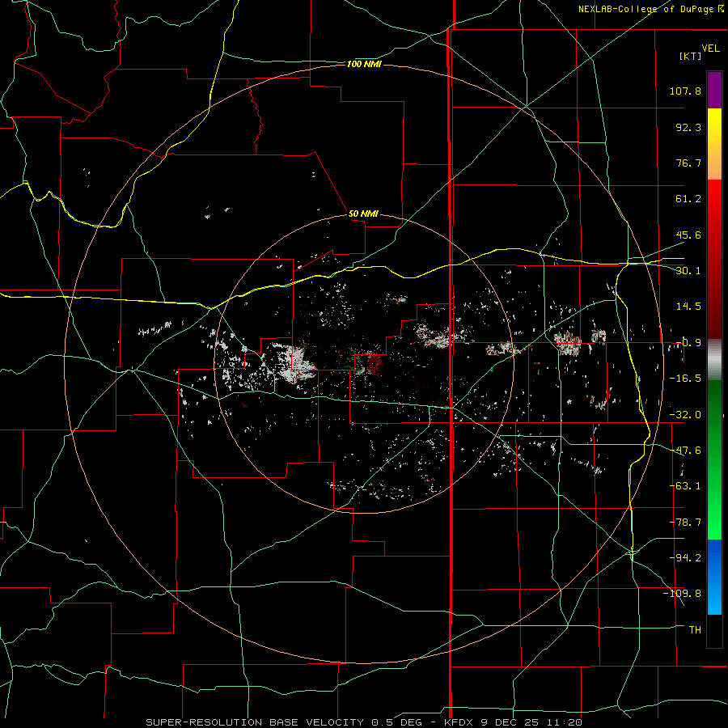728x728 pixels.
Task: Click the -16.5 velocity scale value
Action: point(685,379)
